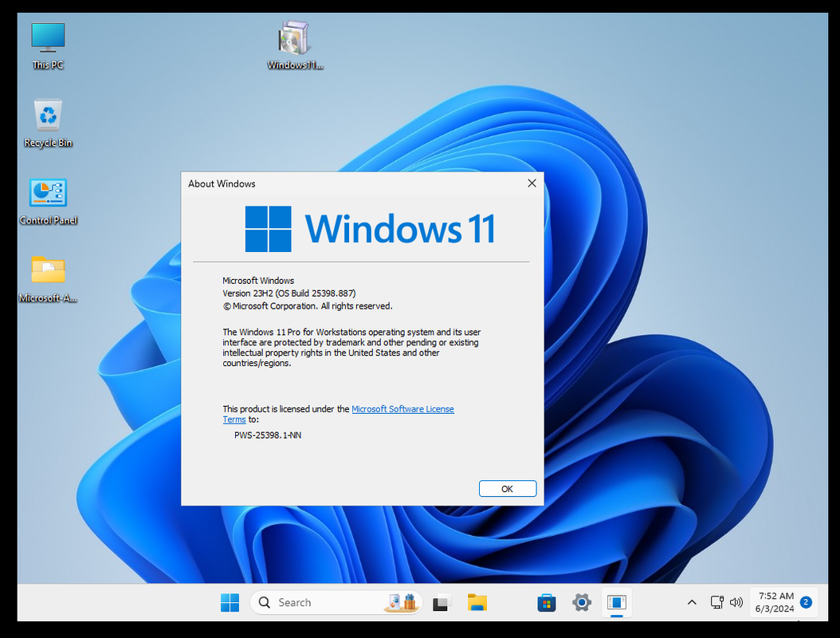Screen dimensions: 840x638
Task: Open Task View on the taskbar
Action: (x=442, y=603)
